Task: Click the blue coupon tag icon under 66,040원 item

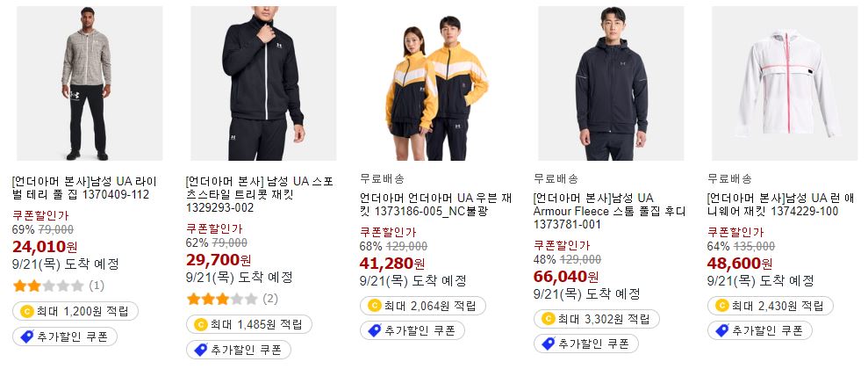Action: click(548, 344)
